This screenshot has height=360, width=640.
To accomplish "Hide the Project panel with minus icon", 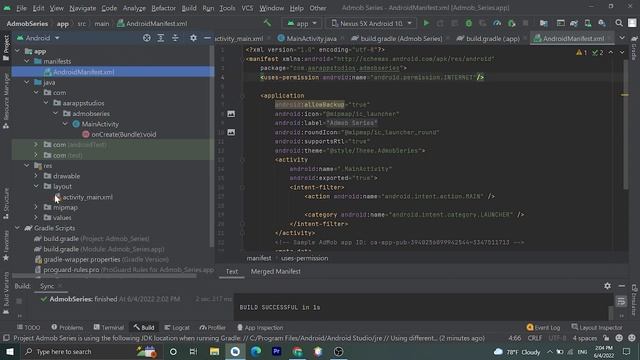I will [207, 38].
